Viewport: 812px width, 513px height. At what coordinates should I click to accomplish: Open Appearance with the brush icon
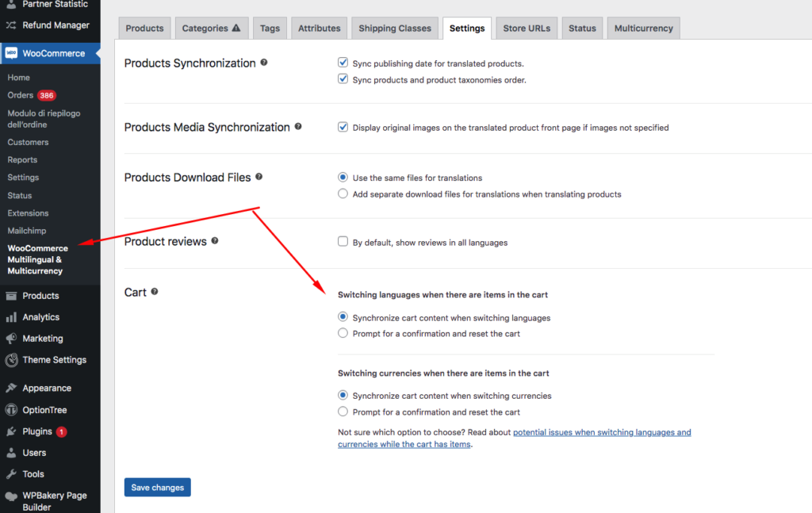(x=11, y=387)
